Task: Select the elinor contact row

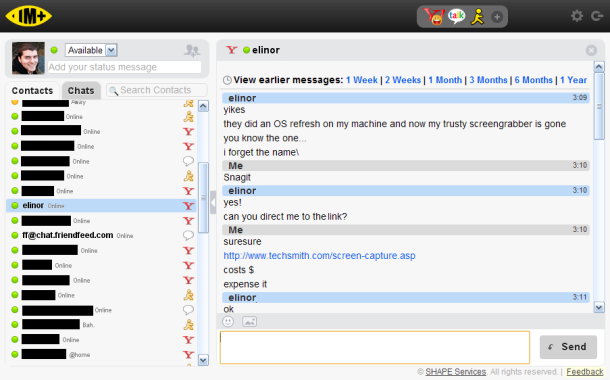Action: (x=101, y=205)
